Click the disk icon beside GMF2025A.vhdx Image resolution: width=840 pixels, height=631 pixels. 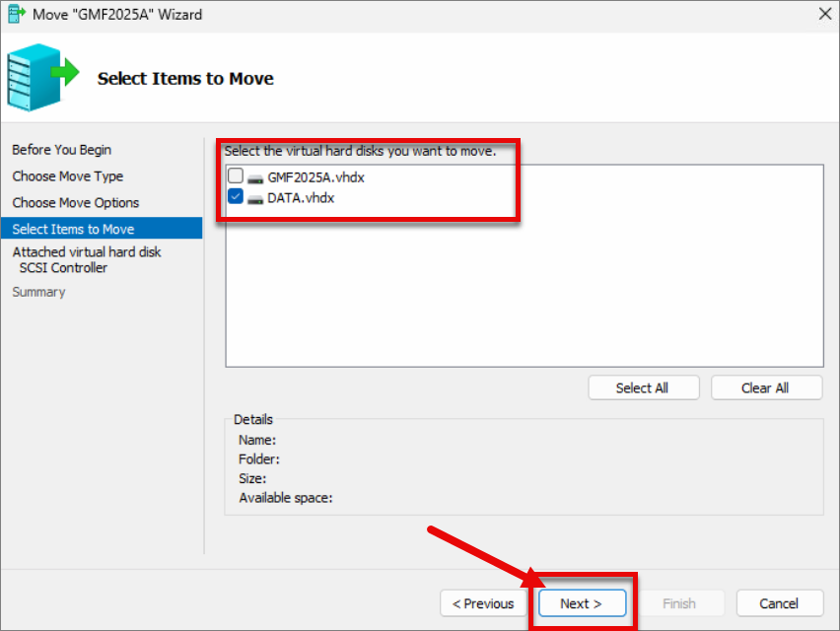pos(255,178)
